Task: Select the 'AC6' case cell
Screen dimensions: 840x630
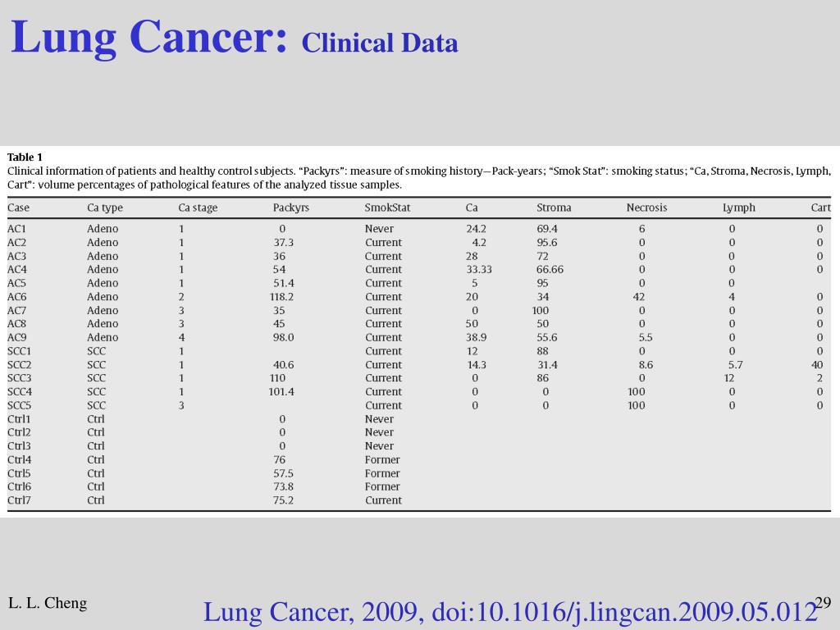Action: pos(16,297)
